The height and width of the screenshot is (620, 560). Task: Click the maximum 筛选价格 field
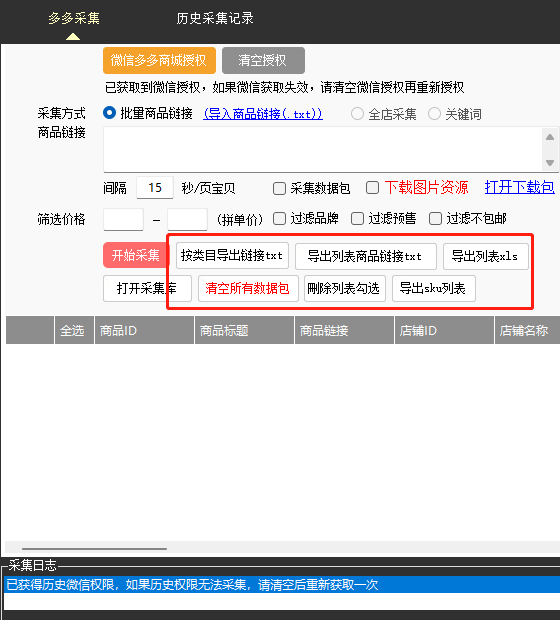pyautogui.click(x=187, y=219)
